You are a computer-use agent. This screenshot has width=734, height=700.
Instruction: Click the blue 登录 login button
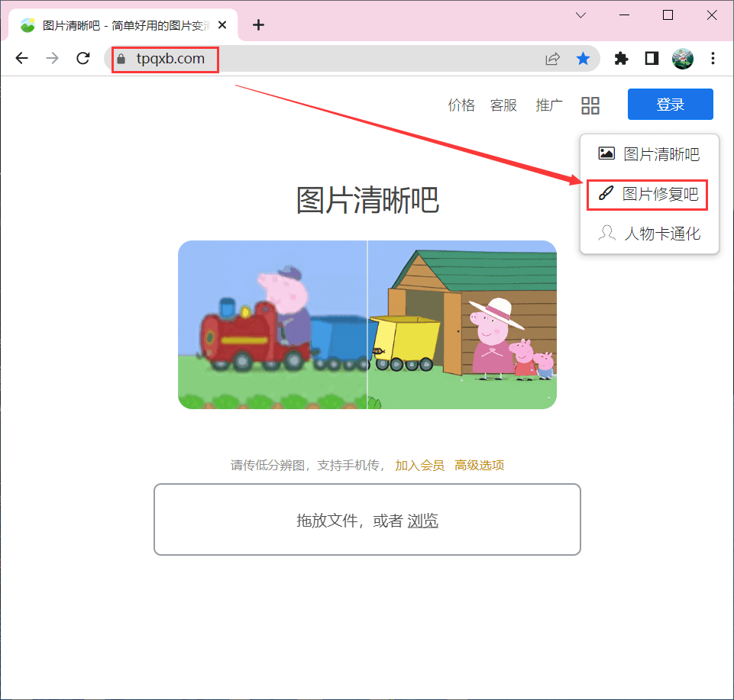(x=671, y=105)
